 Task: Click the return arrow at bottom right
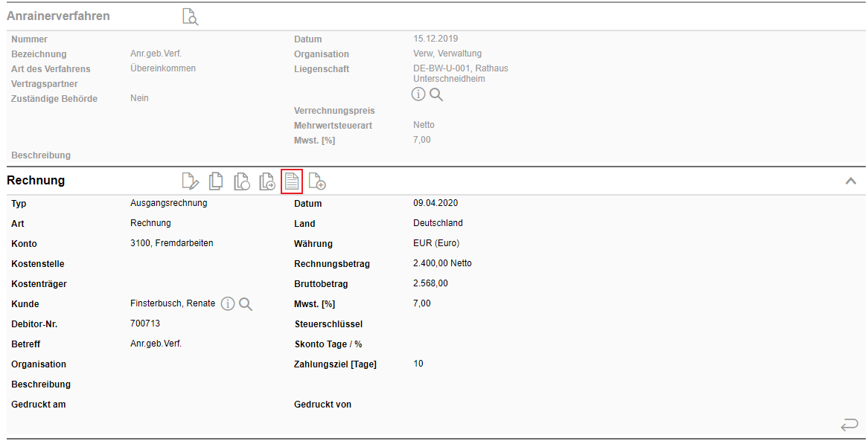849,425
